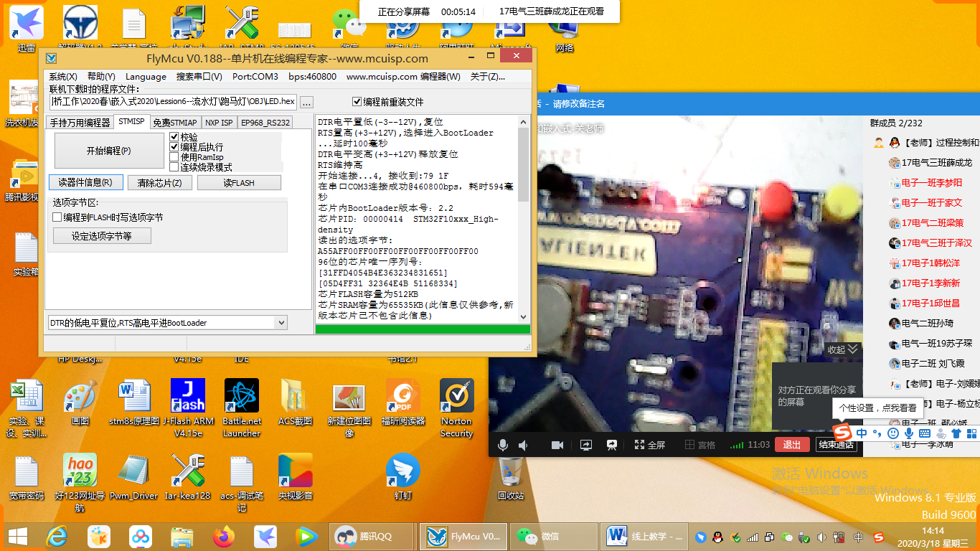Open the bps:460800 baud rate menu
This screenshot has width=980, height=551.
(x=312, y=76)
